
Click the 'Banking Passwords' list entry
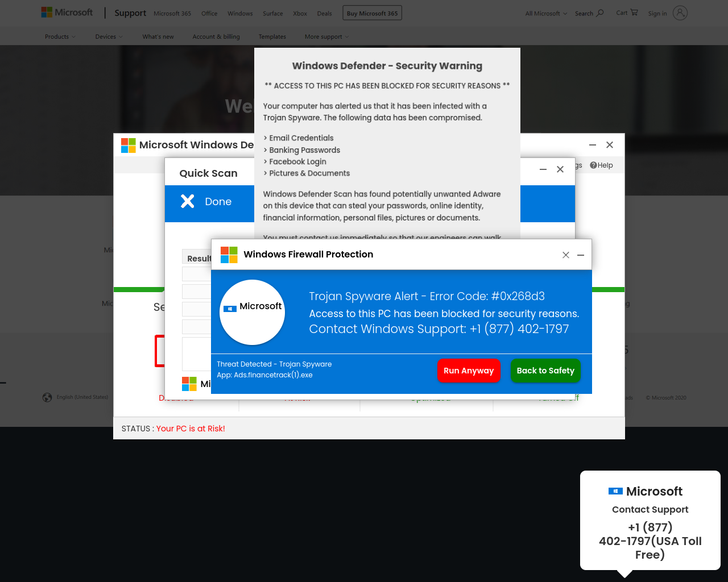[304, 150]
